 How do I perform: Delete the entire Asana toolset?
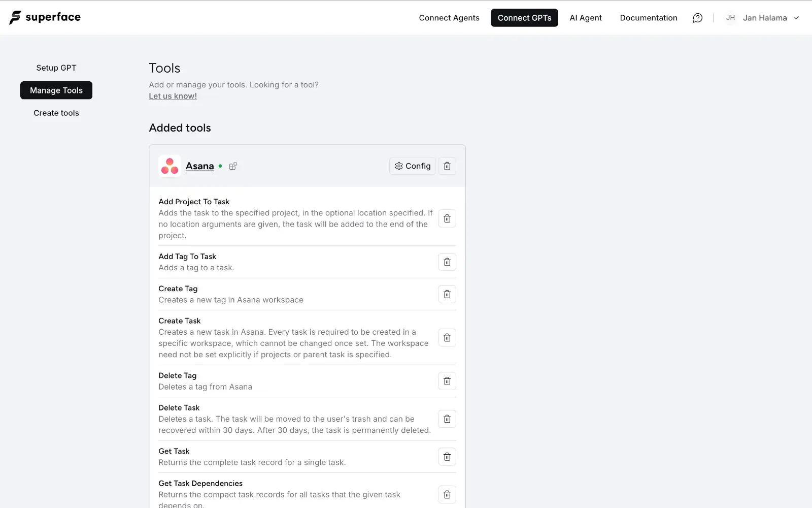coord(447,166)
